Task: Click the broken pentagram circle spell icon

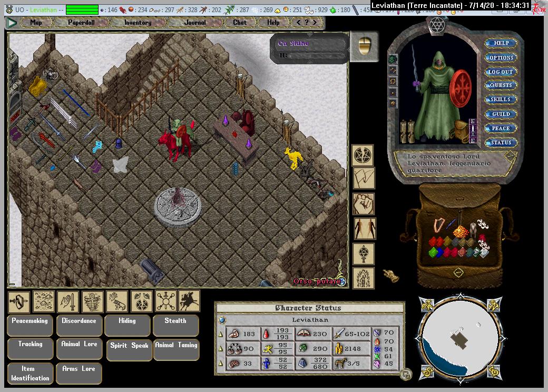Action: pos(363,155)
